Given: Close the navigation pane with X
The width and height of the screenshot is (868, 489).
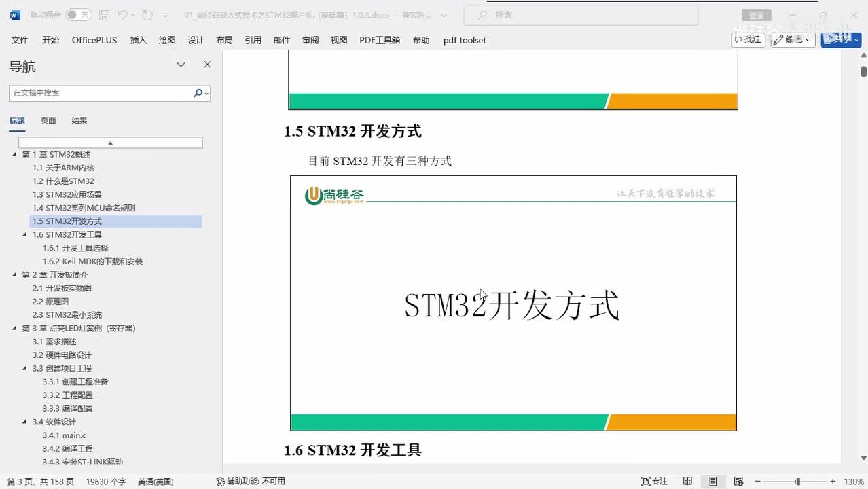Looking at the screenshot, I should [x=207, y=65].
